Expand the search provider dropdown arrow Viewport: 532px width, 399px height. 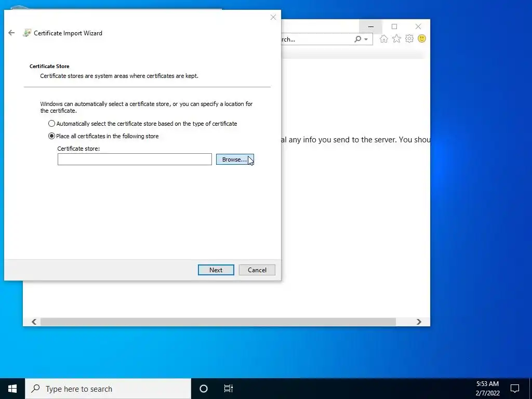pos(366,39)
